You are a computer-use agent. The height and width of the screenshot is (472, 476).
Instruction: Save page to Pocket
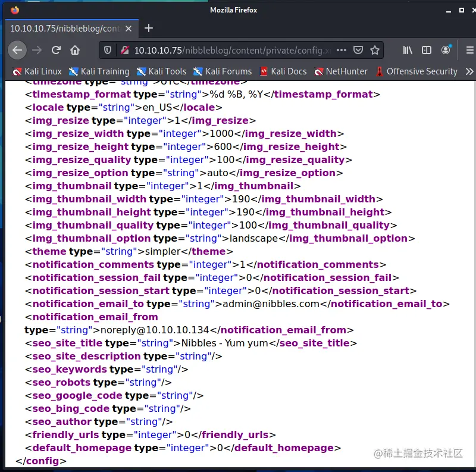point(358,50)
